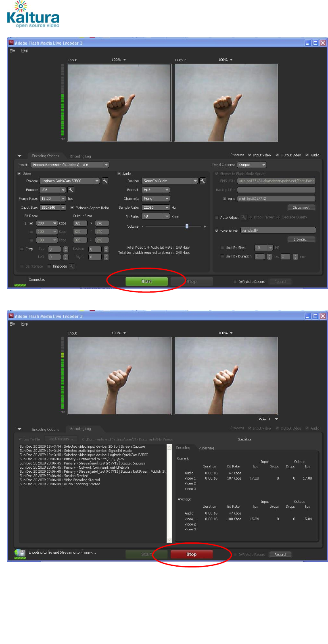
Task: Click the Record button in streaming window
Action: 280,555
